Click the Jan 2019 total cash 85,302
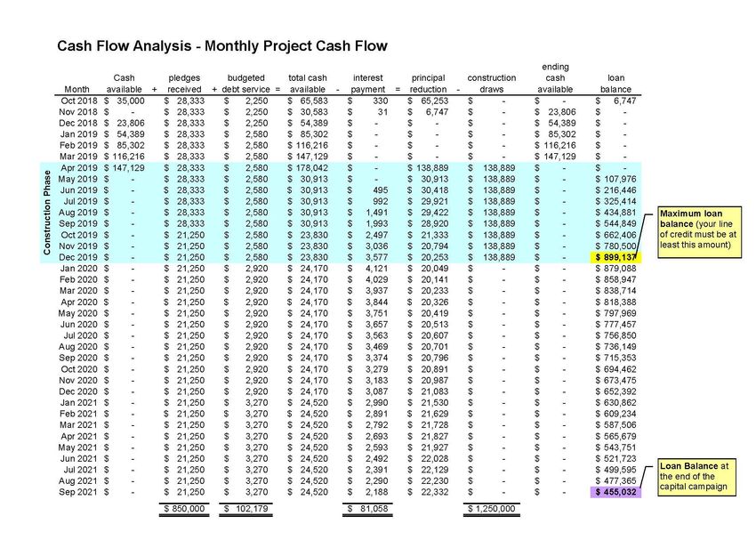The width and height of the screenshot is (756, 548). tap(314, 134)
